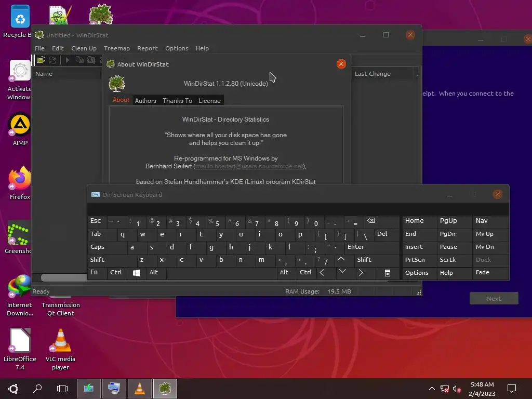
Task: Select the Activate Windows desktop shortcut
Action: pos(20,80)
